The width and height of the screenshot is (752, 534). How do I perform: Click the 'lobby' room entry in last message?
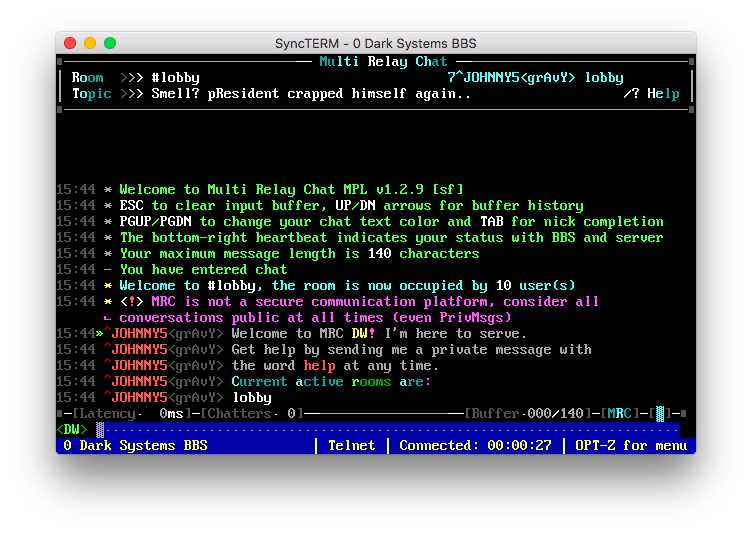click(x=252, y=398)
